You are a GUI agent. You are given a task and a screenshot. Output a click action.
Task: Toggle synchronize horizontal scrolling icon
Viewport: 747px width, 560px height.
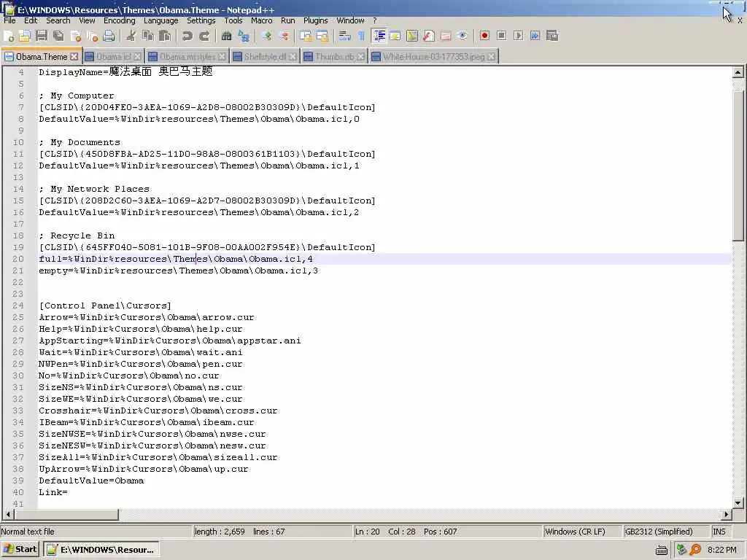[x=322, y=36]
